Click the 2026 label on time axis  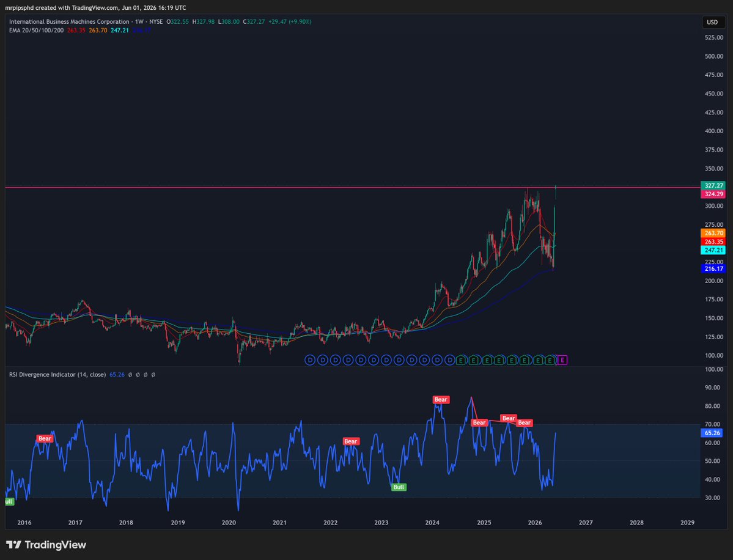pyautogui.click(x=535, y=523)
